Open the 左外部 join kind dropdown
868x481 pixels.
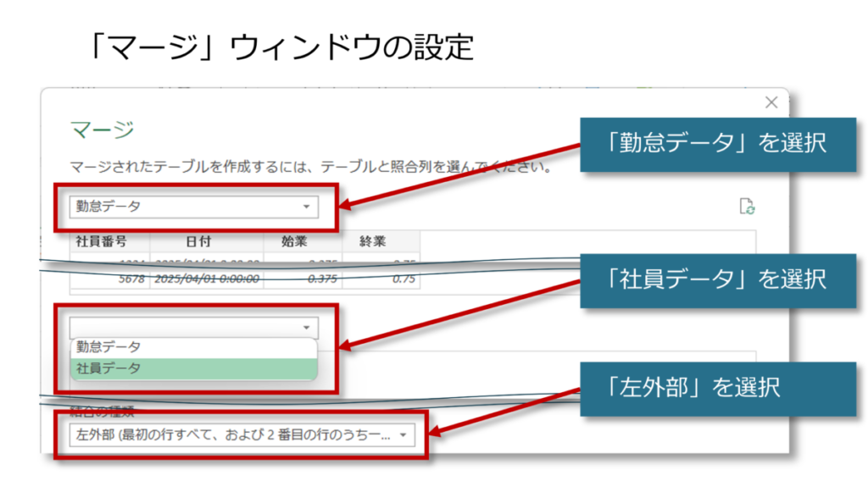point(242,435)
